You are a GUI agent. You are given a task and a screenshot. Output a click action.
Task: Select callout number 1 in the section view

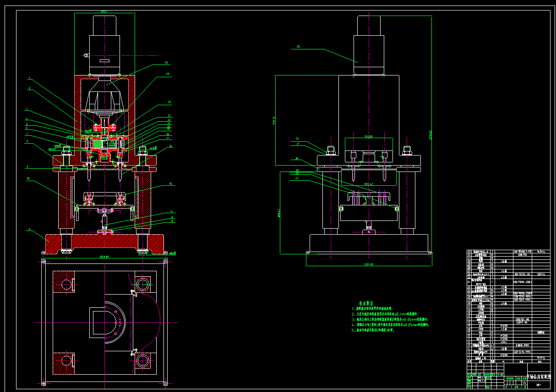[29, 78]
